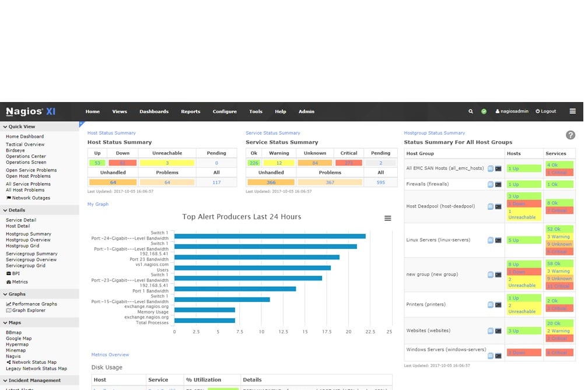Viewport: 588px width, 390px height.
Task: Open the Home menu
Action: click(93, 111)
